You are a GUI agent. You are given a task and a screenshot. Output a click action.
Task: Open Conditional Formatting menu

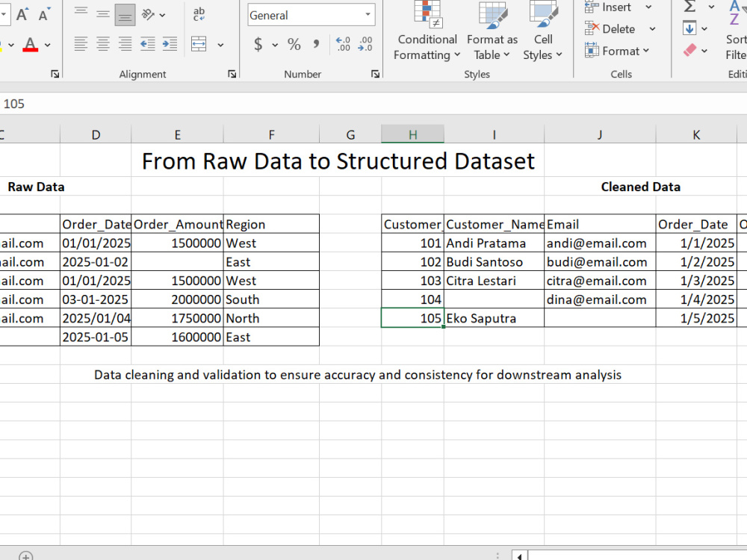click(x=427, y=31)
